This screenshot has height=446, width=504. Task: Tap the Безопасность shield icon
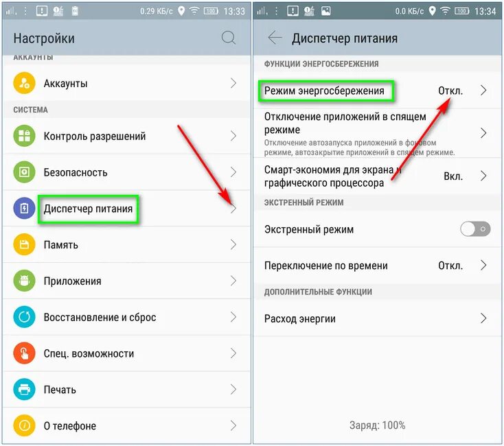coord(24,172)
